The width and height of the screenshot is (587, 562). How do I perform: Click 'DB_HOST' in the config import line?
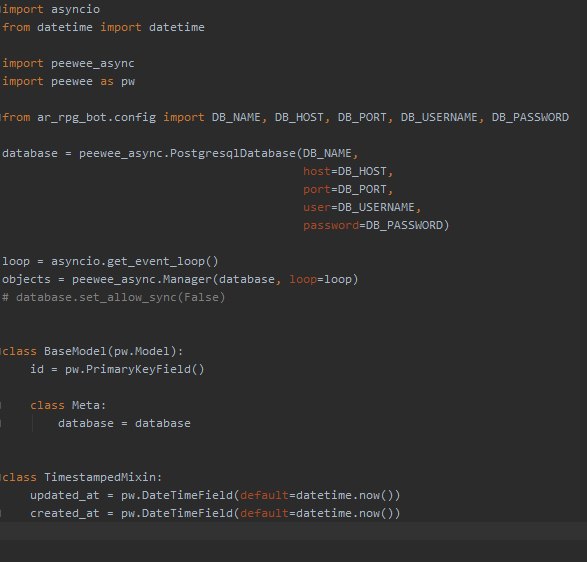[299, 118]
